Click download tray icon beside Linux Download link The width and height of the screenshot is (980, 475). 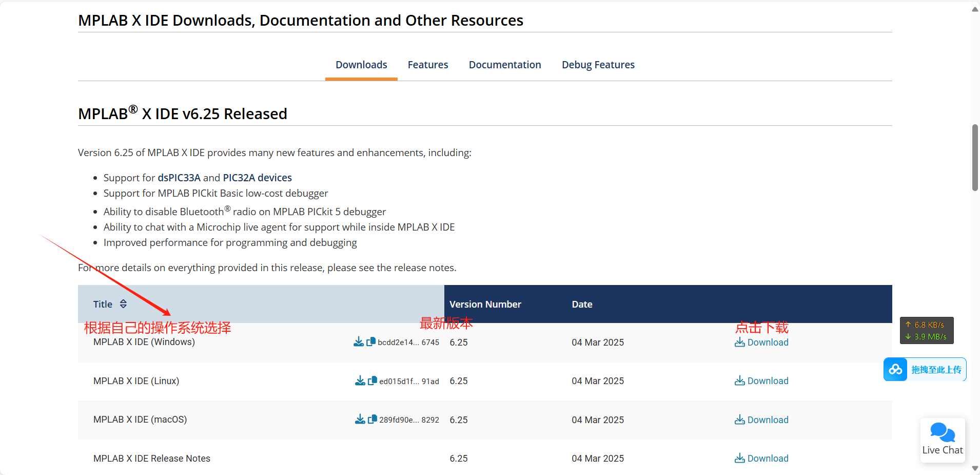740,381
